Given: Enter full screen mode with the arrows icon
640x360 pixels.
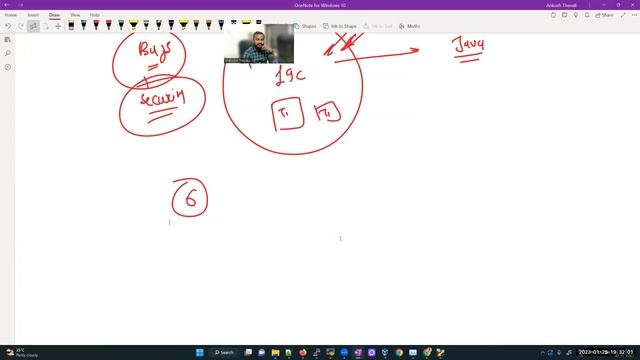Looking at the screenshot, I should (x=623, y=15).
